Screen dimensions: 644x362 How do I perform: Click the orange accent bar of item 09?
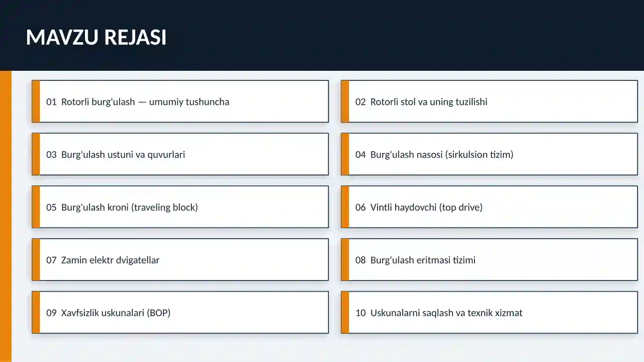click(x=36, y=312)
